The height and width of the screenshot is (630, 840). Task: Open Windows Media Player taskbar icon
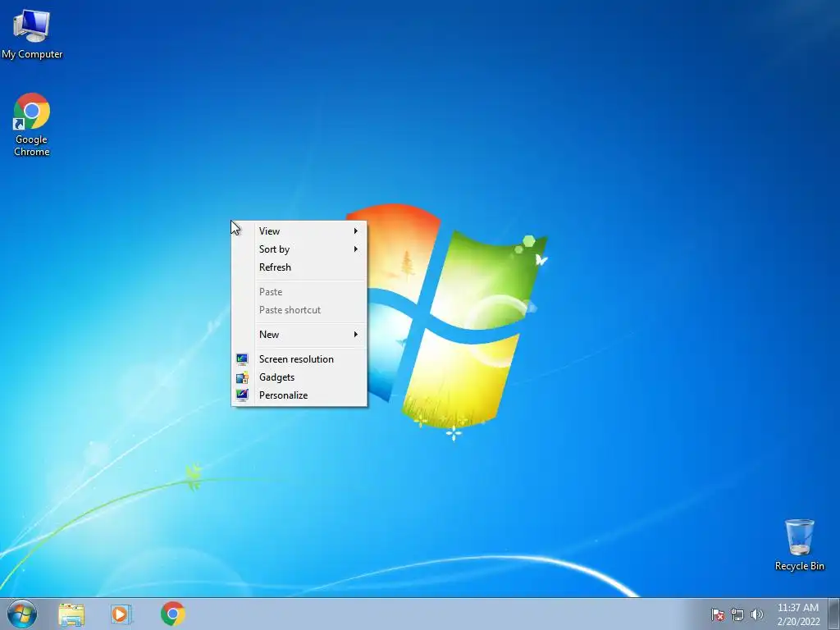pyautogui.click(x=121, y=614)
